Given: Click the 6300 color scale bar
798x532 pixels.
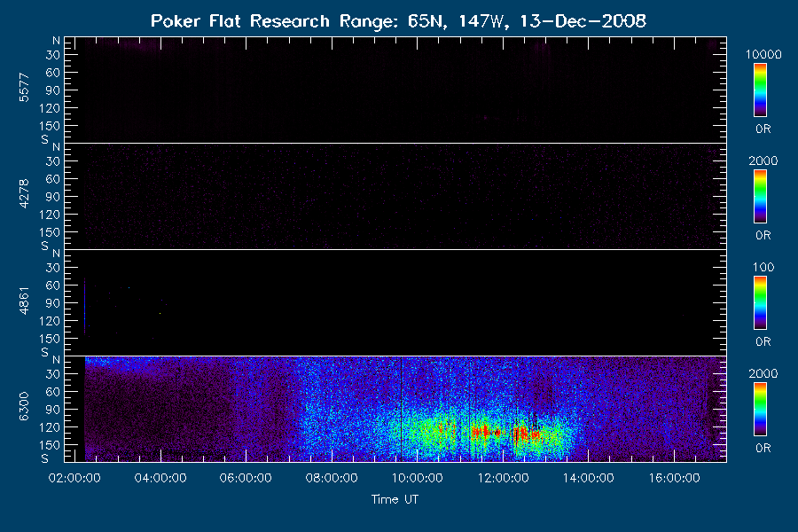Looking at the screenshot, I should (761, 409).
